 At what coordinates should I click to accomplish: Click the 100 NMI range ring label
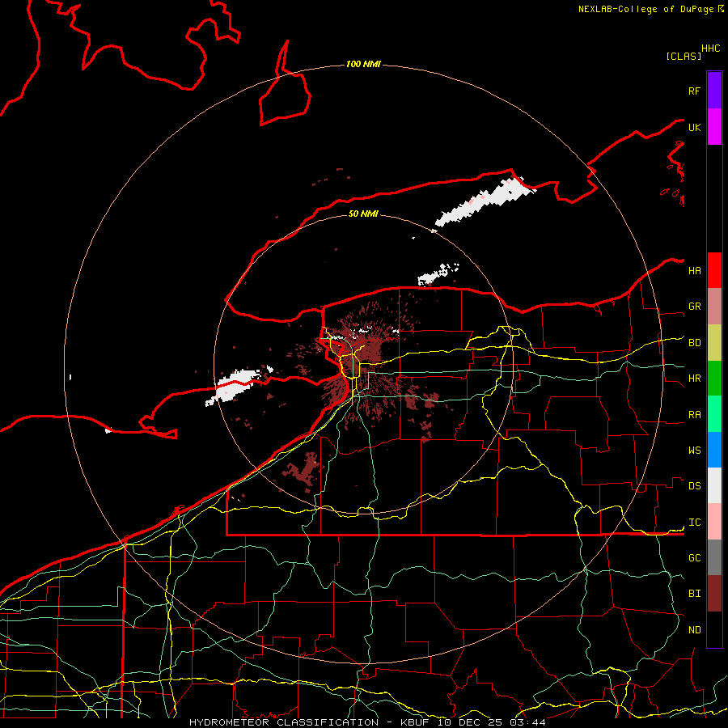(x=363, y=64)
